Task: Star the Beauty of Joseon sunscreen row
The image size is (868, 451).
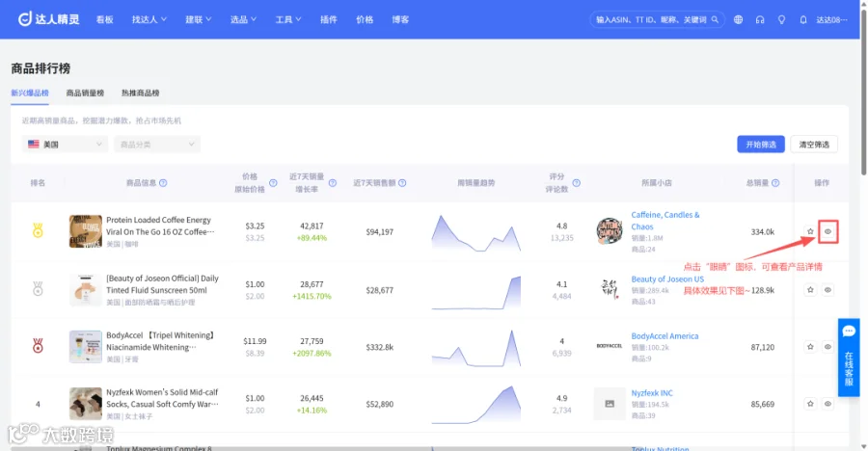Action: 810,289
